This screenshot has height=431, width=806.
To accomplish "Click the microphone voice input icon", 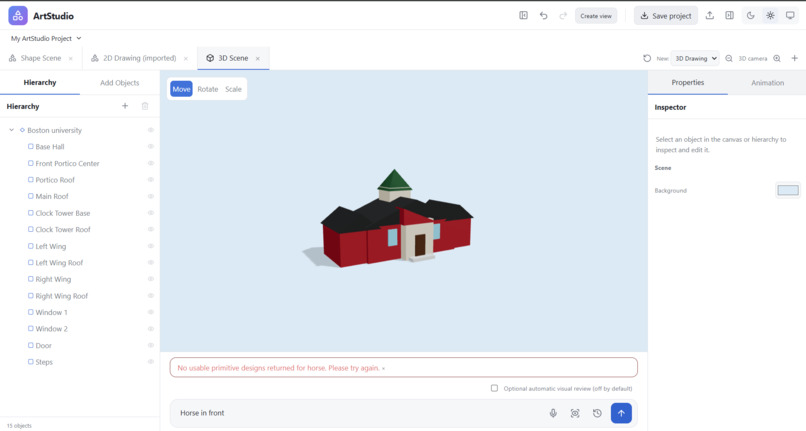I will click(x=553, y=413).
